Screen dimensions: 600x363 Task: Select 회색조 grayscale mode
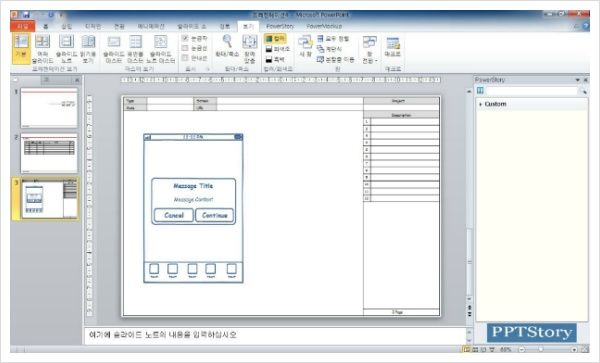click(x=277, y=49)
